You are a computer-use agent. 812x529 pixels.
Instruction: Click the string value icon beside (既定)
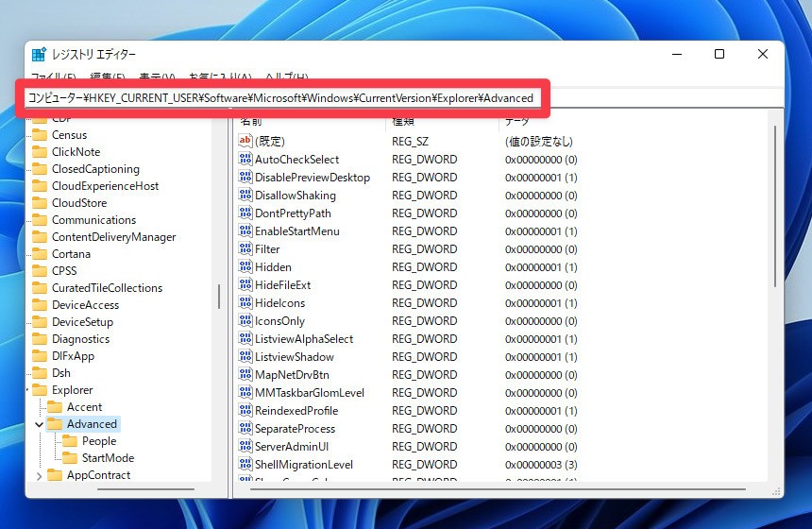tap(245, 141)
